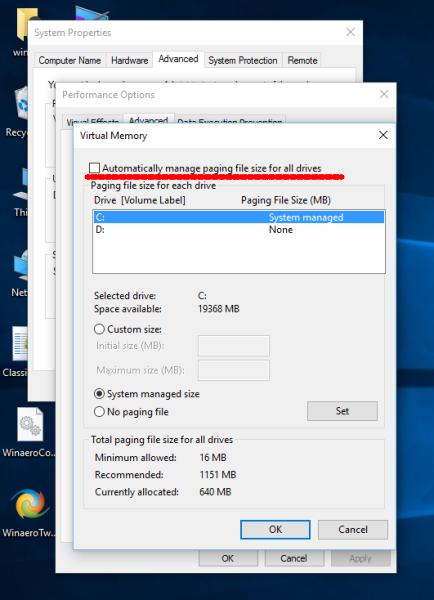
Task: Select drive C: in the paging list
Action: tap(239, 217)
